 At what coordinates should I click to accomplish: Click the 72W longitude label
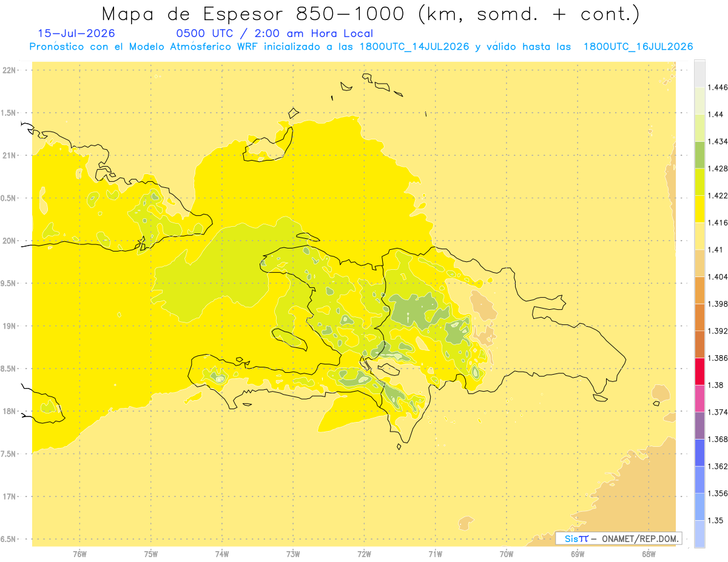click(364, 554)
